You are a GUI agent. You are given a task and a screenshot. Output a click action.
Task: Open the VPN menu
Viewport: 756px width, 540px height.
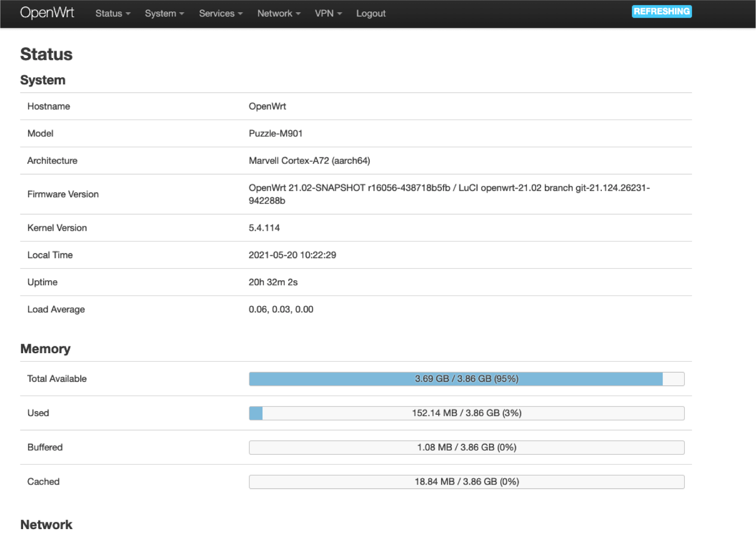[x=328, y=14]
